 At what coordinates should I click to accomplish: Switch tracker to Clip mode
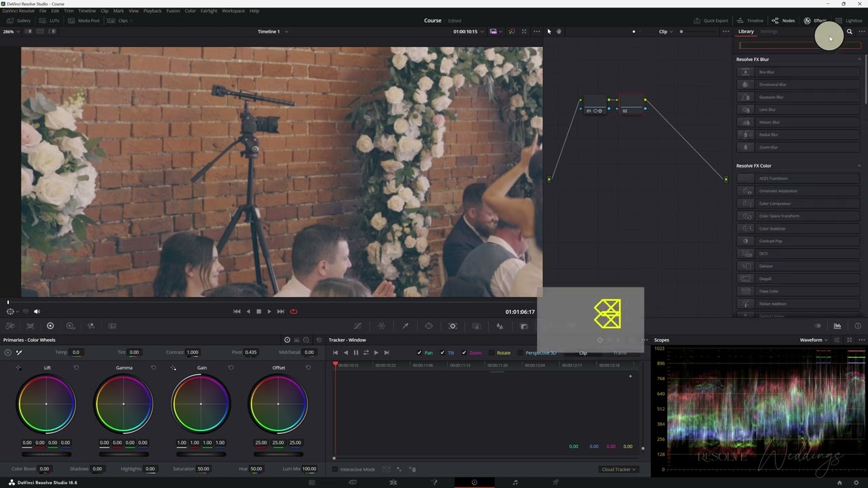pos(583,352)
